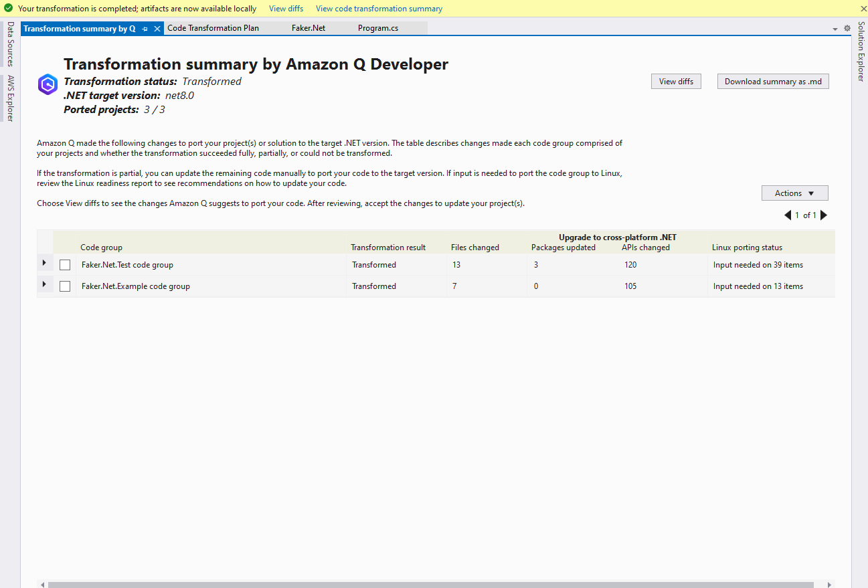
Task: Open the Program.cs tab
Action: 378,28
